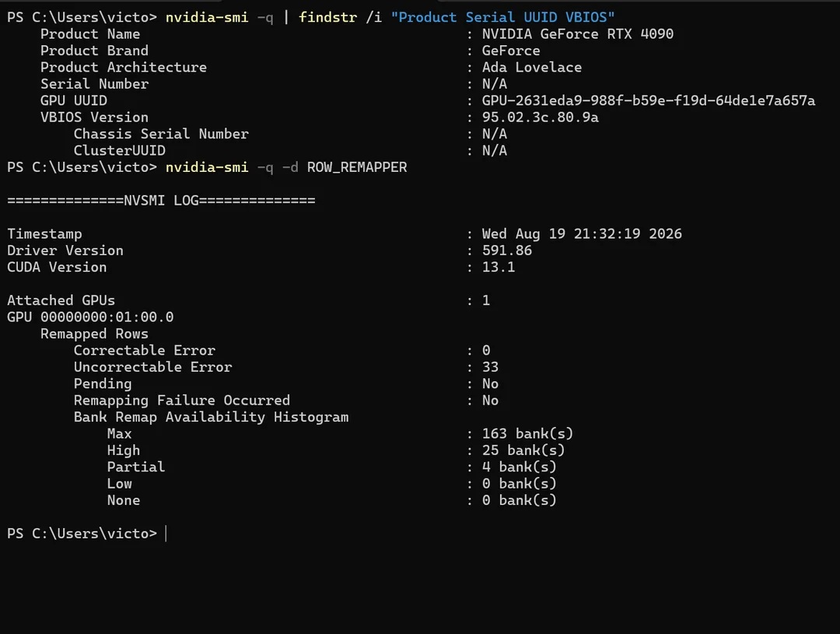The image size is (840, 634).
Task: Click the Remapping Failure Occurred label
Action: (x=181, y=401)
